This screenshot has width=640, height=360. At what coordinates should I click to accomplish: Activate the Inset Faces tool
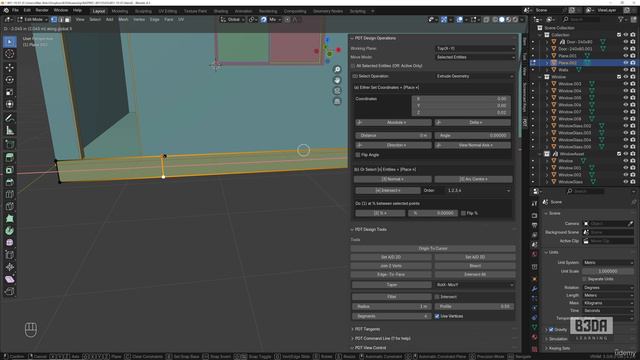[x=9, y=170]
